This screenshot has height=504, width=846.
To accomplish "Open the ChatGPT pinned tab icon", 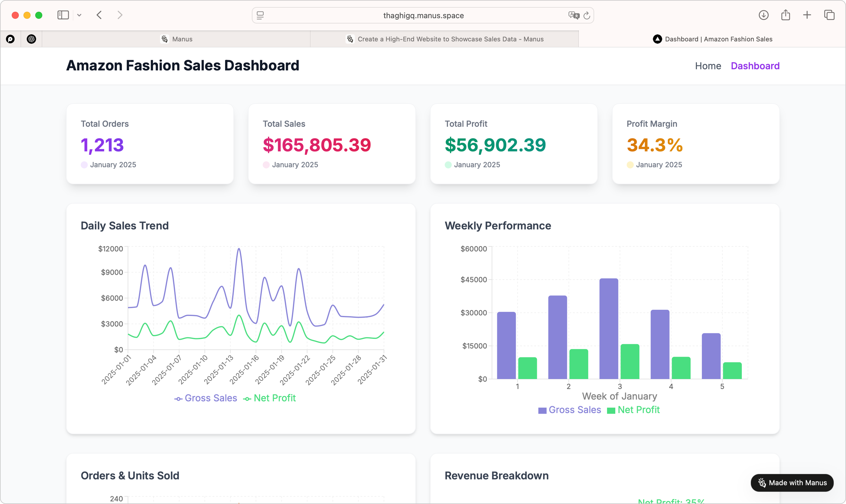I will pyautogui.click(x=31, y=39).
